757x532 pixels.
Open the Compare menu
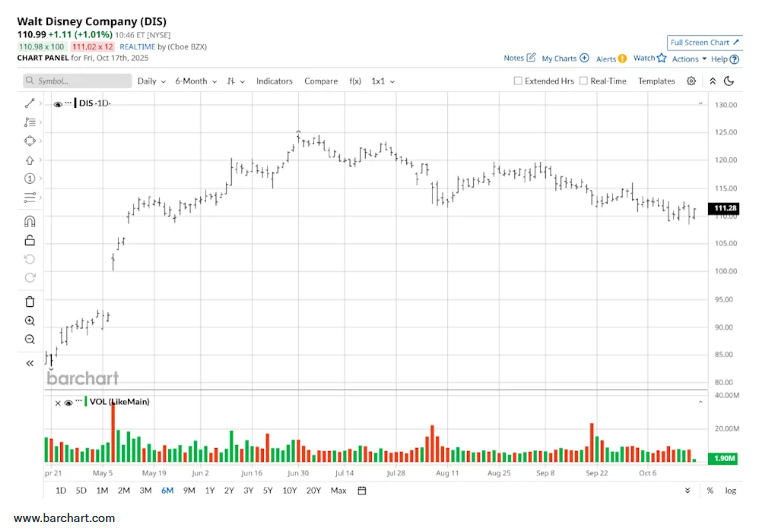pyautogui.click(x=321, y=81)
